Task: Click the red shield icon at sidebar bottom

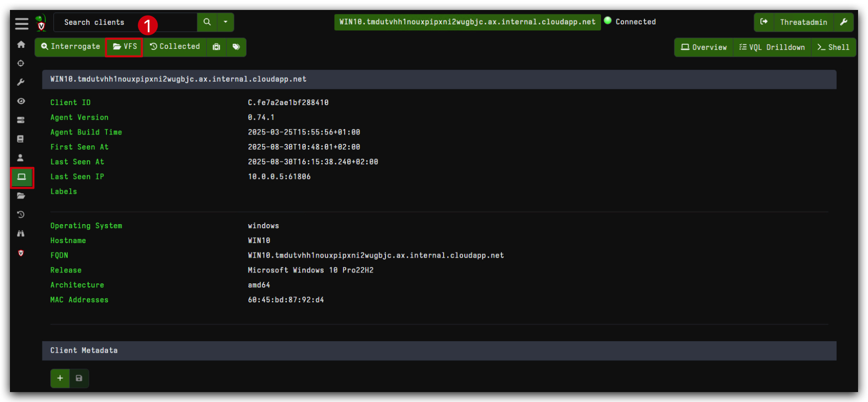Action: click(x=21, y=253)
